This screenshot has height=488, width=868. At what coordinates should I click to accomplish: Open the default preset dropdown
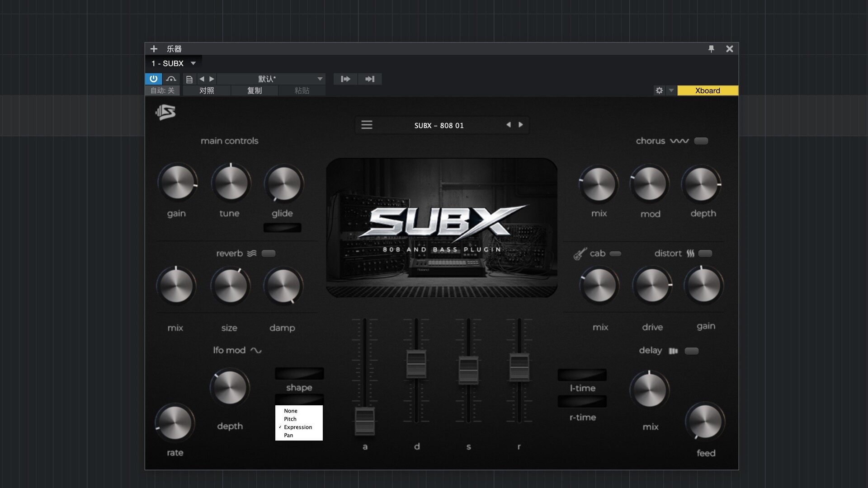coord(320,79)
